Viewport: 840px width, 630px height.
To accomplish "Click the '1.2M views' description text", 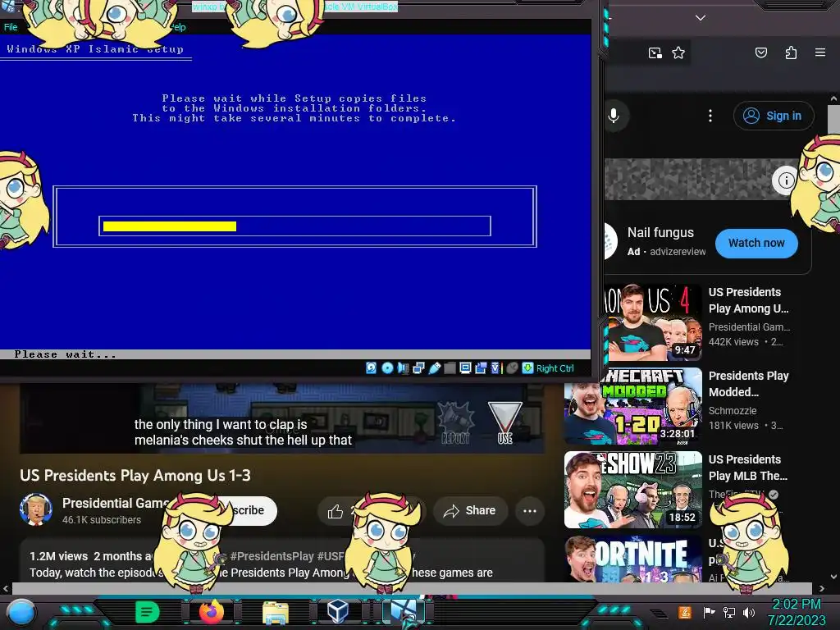I will pyautogui.click(x=58, y=556).
